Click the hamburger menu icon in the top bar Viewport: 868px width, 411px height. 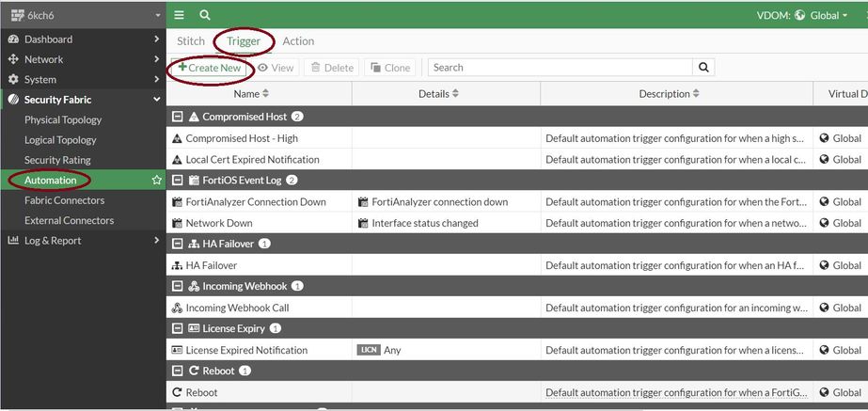(179, 15)
